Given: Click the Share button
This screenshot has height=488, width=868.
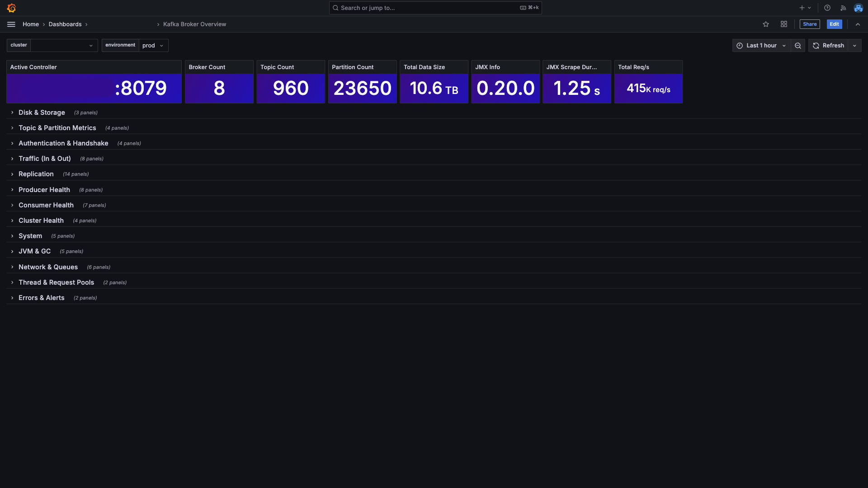Looking at the screenshot, I should pos(810,24).
